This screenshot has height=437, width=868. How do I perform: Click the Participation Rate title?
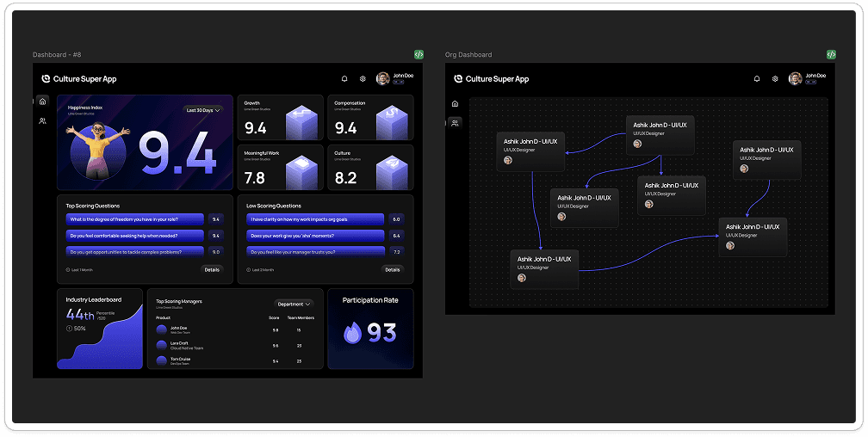click(370, 300)
